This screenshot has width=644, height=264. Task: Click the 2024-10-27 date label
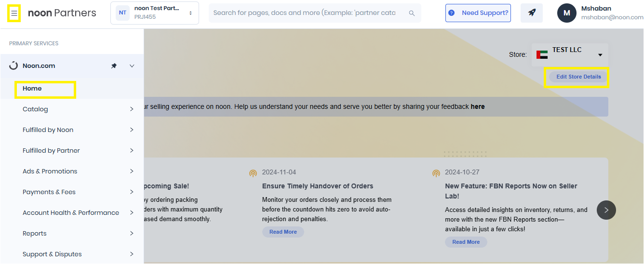[462, 172]
